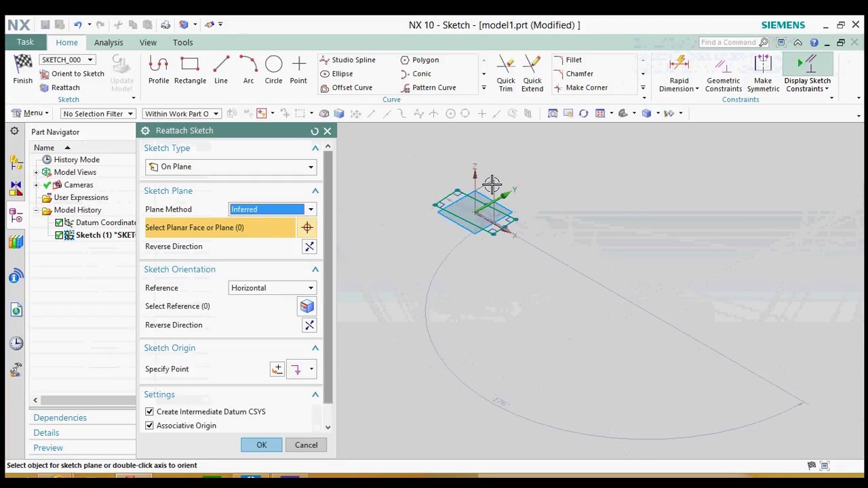Switch to the Tools ribbon tab
The width and height of the screenshot is (868, 488).
[182, 43]
